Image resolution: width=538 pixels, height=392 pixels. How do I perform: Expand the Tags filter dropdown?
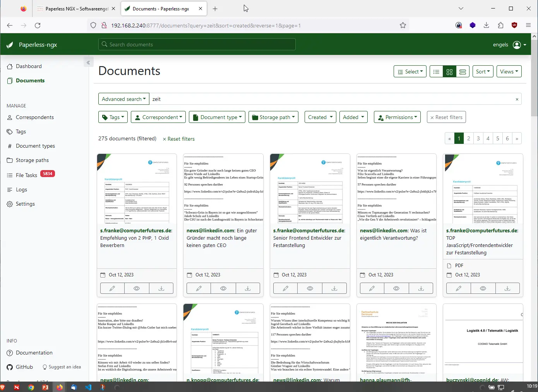tap(113, 117)
